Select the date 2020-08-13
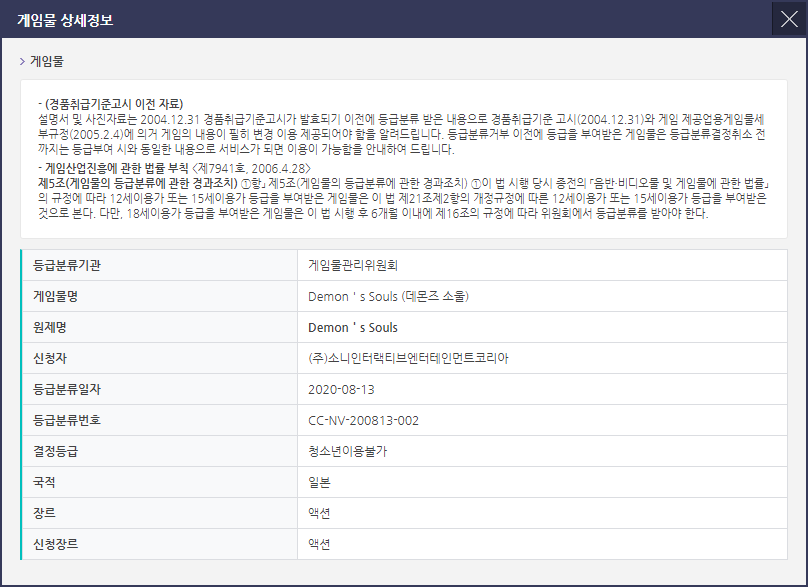Image resolution: width=808 pixels, height=587 pixels. (x=341, y=389)
